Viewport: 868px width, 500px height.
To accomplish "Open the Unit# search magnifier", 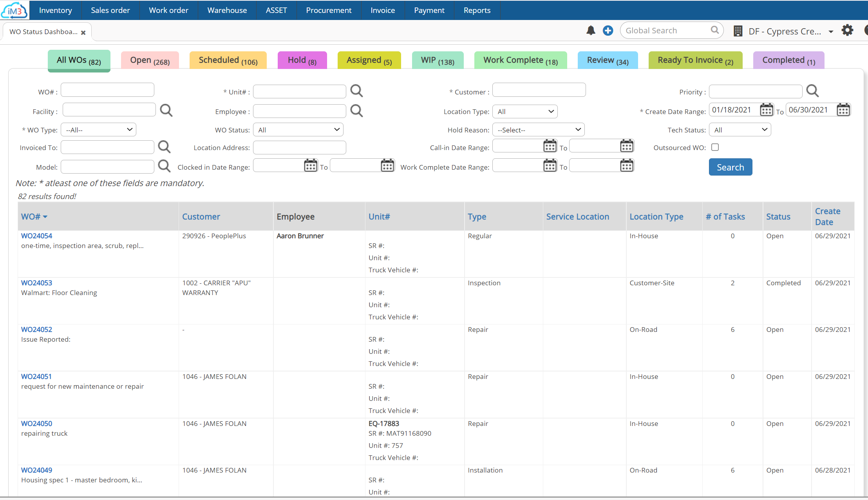I will point(356,91).
